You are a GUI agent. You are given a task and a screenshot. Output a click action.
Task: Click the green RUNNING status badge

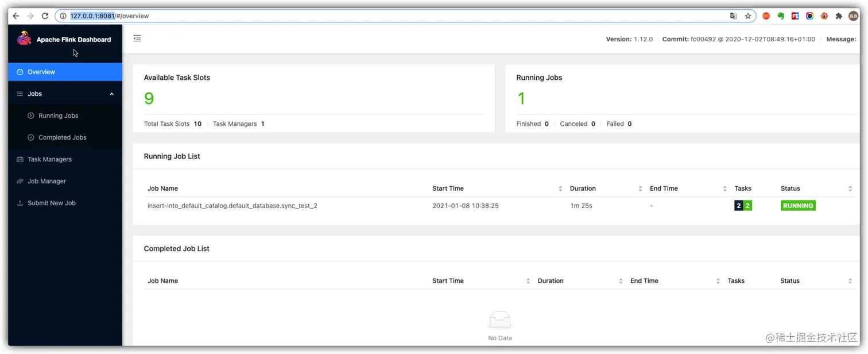point(798,206)
